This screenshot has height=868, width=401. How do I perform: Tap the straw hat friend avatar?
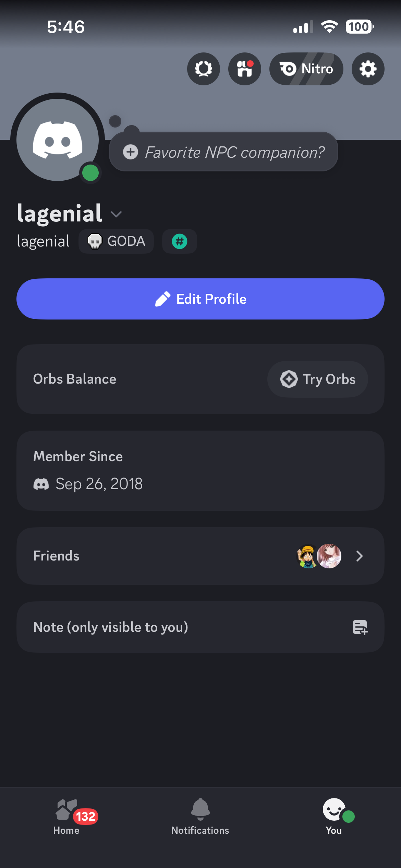[307, 556]
